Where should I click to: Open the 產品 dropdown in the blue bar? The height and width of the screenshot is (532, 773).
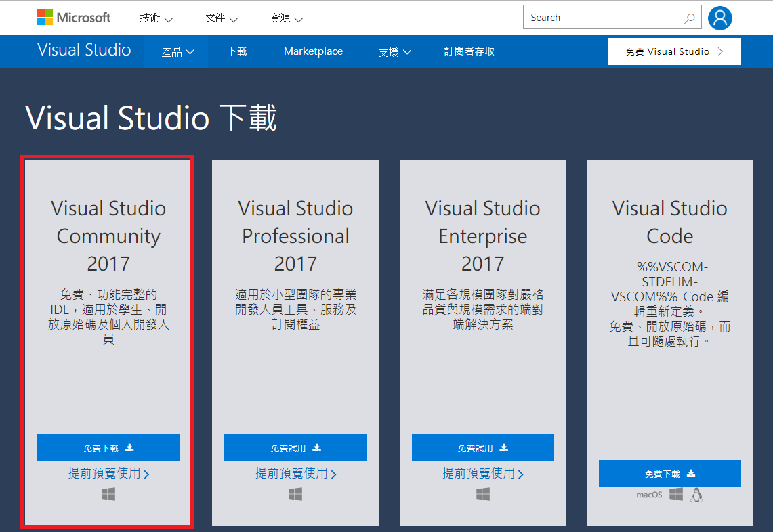(x=177, y=51)
